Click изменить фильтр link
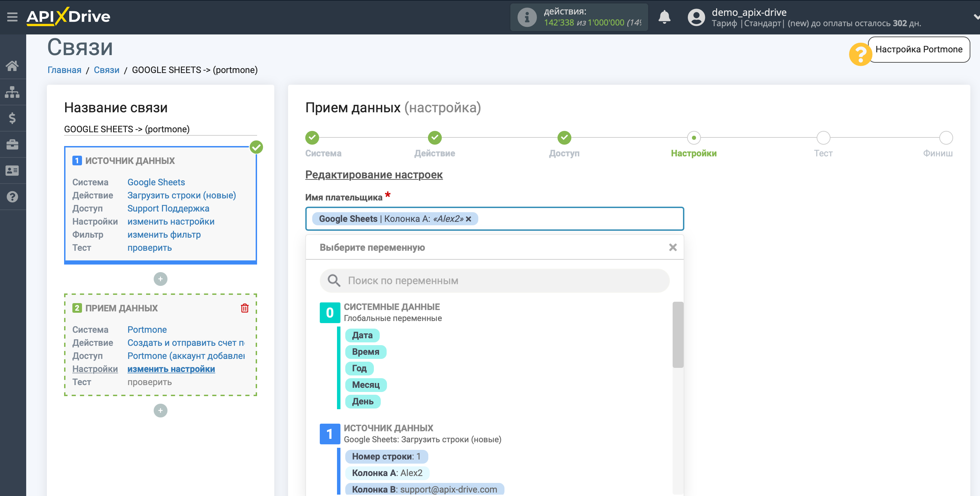This screenshot has height=496, width=980. (x=164, y=235)
